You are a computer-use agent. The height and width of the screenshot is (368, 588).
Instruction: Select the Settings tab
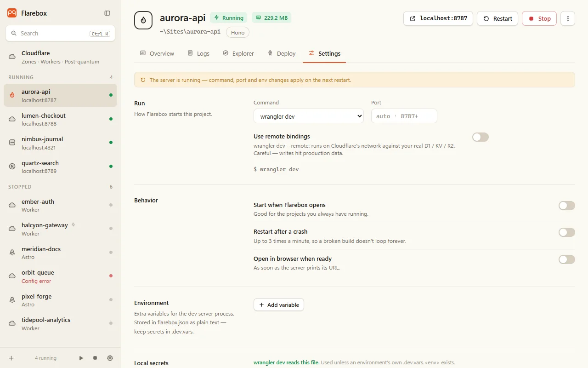(324, 54)
